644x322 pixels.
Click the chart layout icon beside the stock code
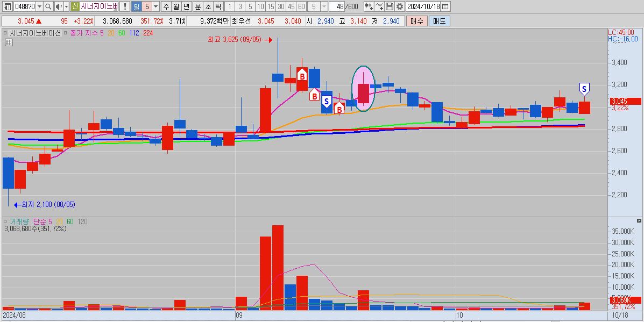click(8, 6)
